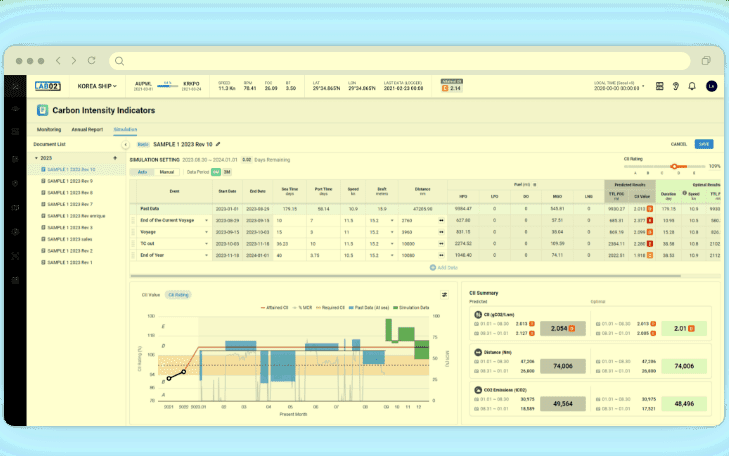The image size is (729, 456).
Task: Open the grid layout icon in top header
Action: pos(661,87)
